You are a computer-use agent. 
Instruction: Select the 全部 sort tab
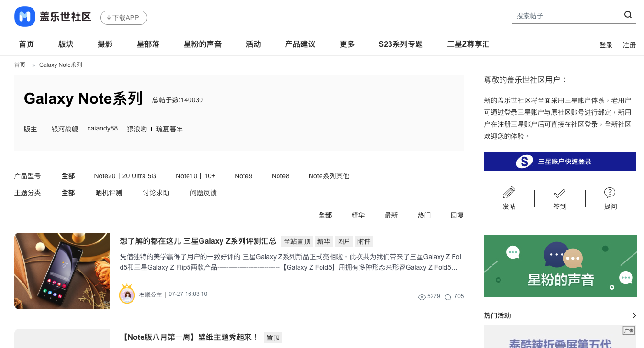pyautogui.click(x=325, y=215)
